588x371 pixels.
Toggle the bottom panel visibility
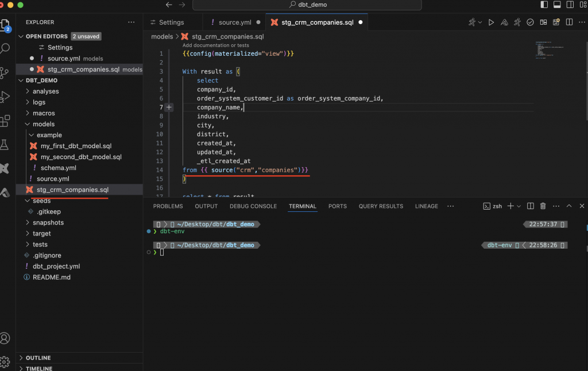(557, 5)
